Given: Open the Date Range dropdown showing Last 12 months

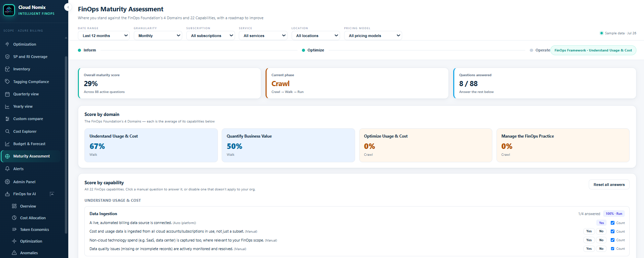Looking at the screenshot, I should coord(104,36).
